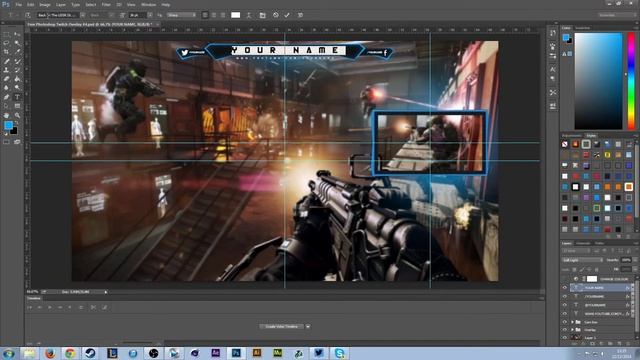Select the History Brush tool

(17, 70)
